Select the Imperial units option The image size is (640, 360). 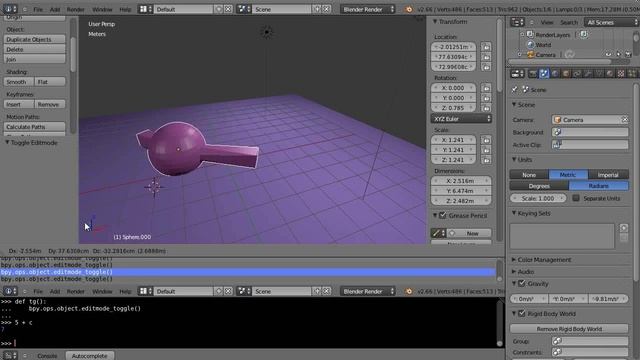tap(608, 175)
